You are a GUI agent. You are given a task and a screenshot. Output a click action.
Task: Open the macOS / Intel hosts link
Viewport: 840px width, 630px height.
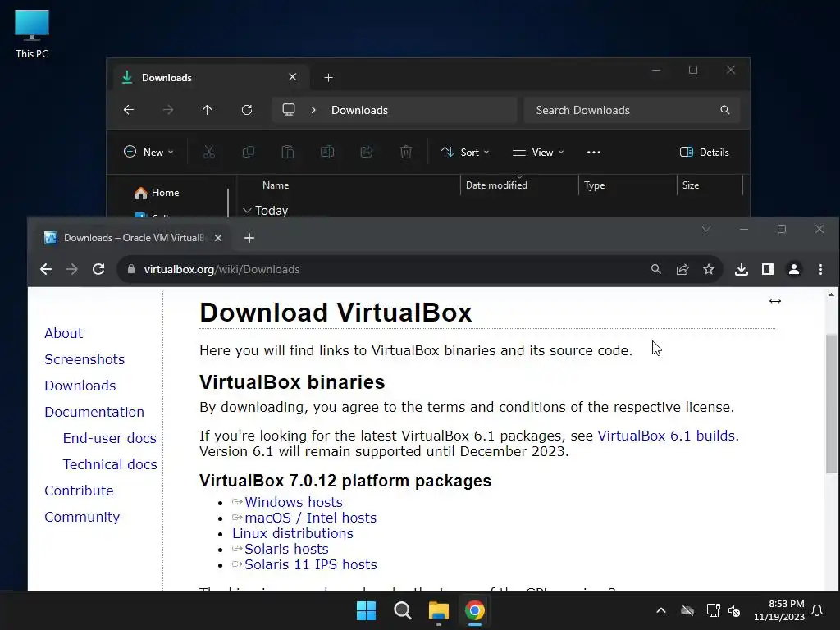pos(311,518)
